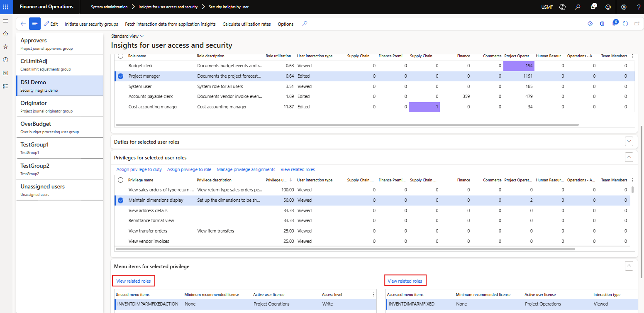Open the app launcher waffle icon
This screenshot has width=644, height=313.
[x=5, y=7]
